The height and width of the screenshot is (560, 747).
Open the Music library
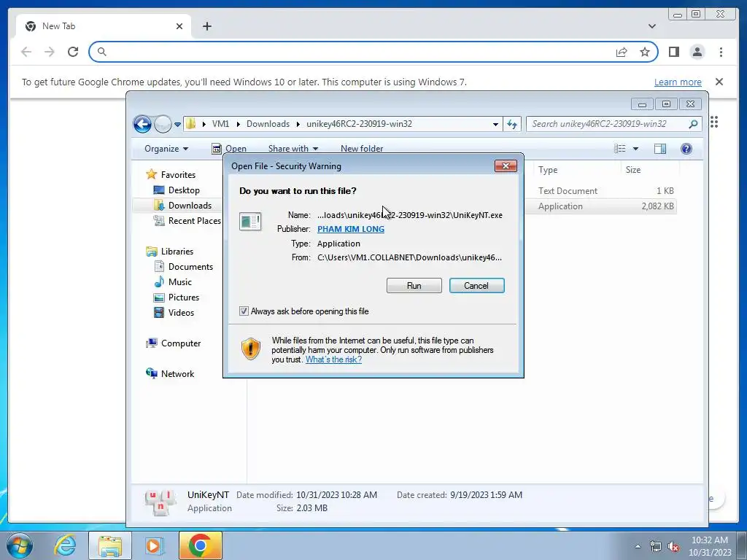tap(173, 282)
